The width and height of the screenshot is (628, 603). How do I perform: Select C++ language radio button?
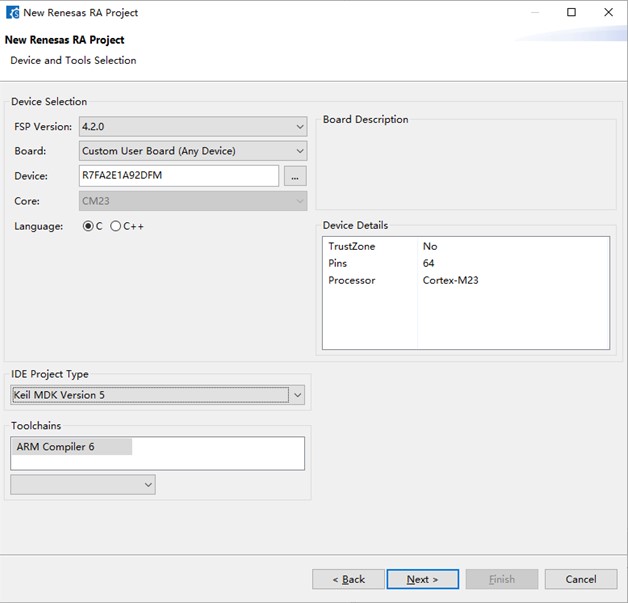[x=116, y=226]
